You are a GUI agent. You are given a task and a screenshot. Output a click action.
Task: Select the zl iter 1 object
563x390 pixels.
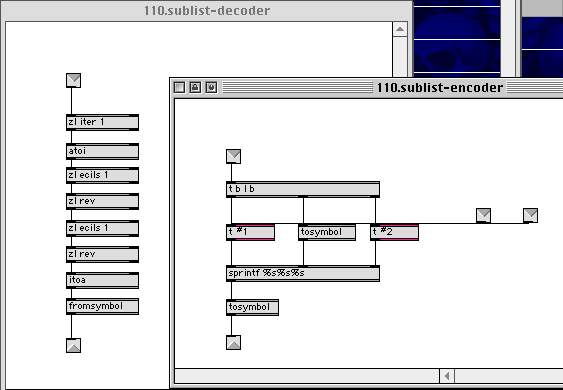(x=102, y=122)
